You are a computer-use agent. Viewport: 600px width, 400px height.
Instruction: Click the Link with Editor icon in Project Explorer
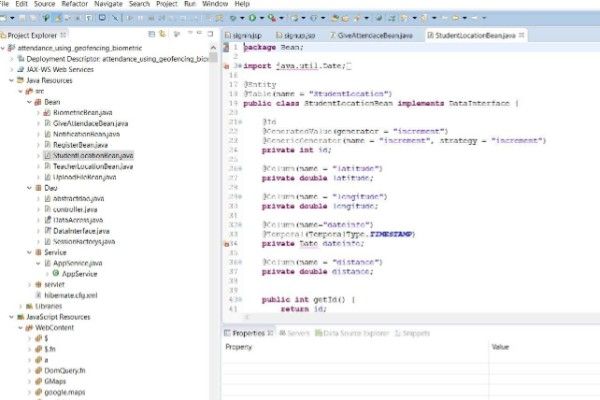(163, 34)
